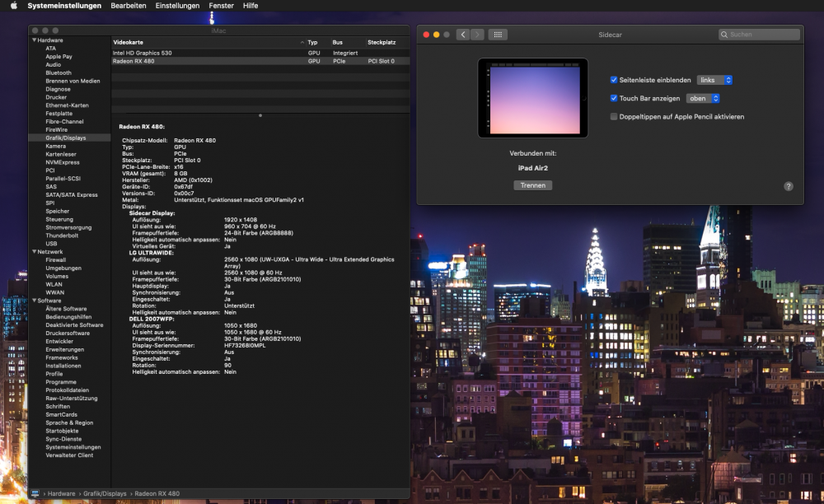The height and width of the screenshot is (504, 824).
Task: Select the Intel HD Graphics 530 row
Action: click(260, 53)
